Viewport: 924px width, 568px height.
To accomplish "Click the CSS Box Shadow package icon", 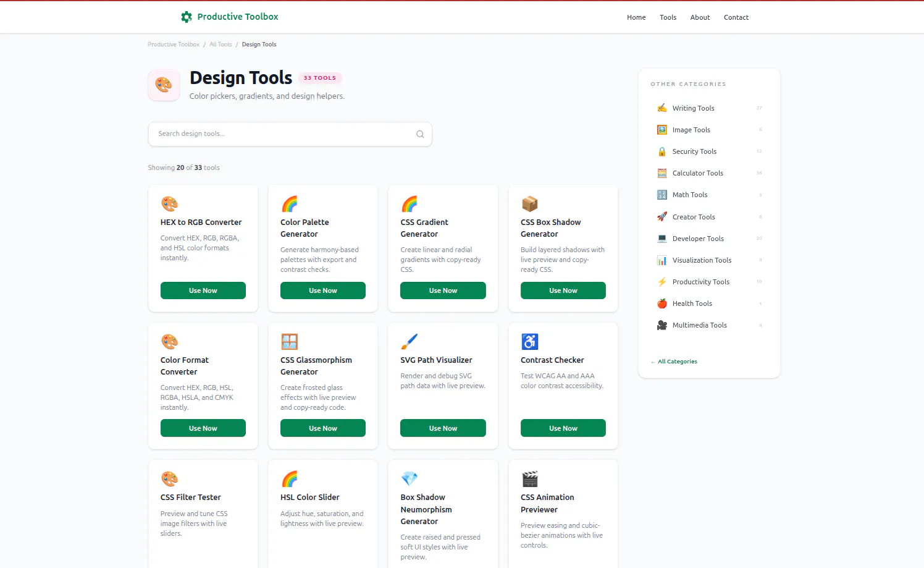I will coord(529,203).
